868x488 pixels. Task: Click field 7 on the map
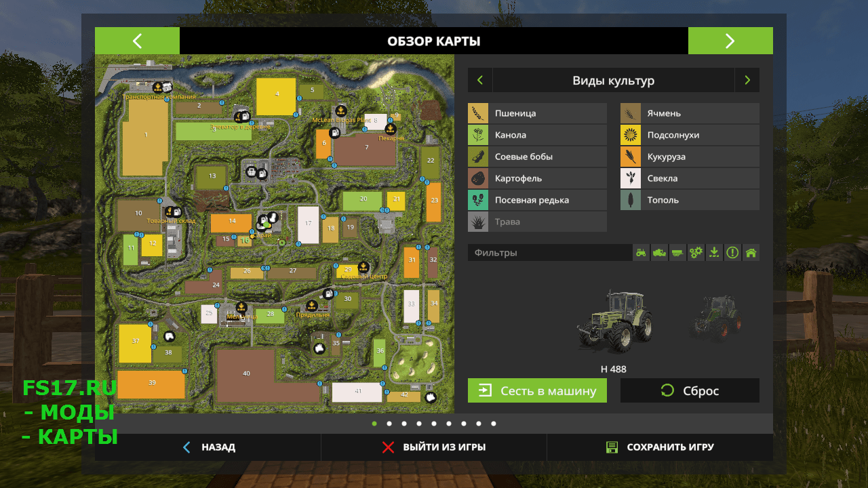366,149
